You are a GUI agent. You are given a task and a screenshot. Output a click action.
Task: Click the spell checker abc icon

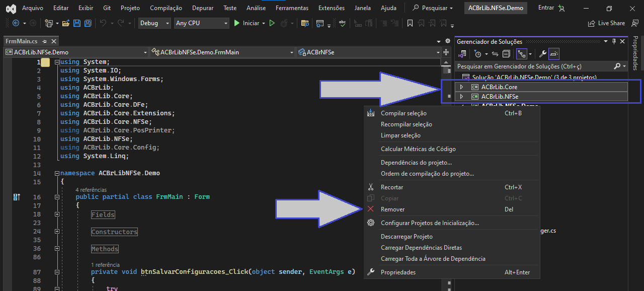[343, 23]
